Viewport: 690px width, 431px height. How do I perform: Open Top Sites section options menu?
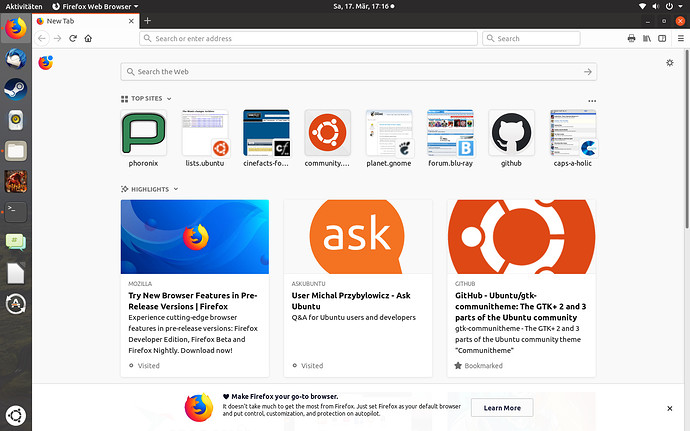[x=592, y=101]
